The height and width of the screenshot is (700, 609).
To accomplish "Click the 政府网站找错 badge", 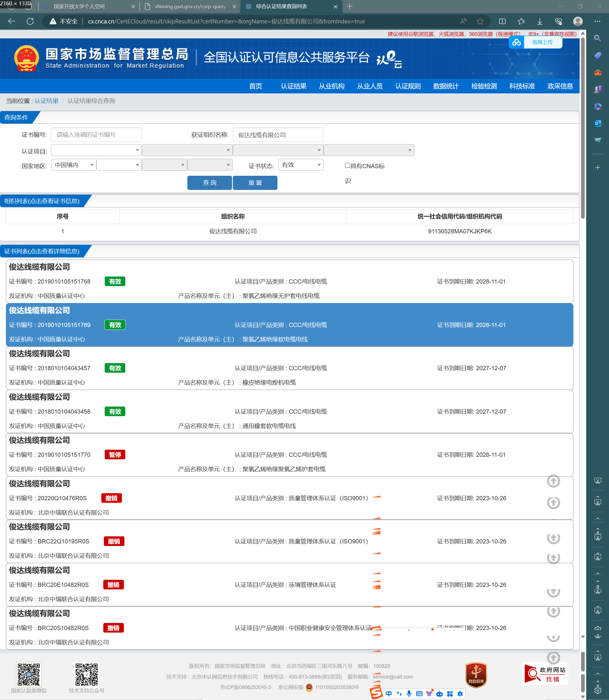I will point(545,674).
